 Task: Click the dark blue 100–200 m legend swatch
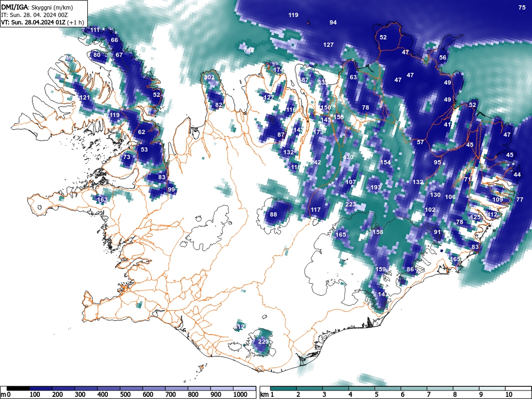tap(41, 388)
